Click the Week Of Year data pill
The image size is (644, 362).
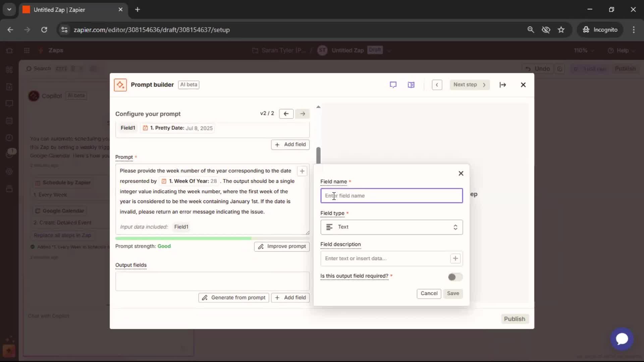[x=189, y=181]
